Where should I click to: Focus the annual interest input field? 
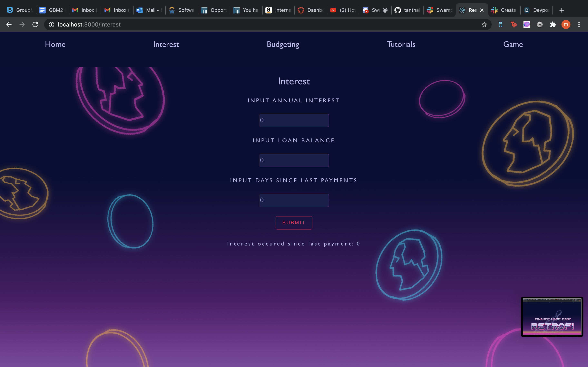coord(294,120)
